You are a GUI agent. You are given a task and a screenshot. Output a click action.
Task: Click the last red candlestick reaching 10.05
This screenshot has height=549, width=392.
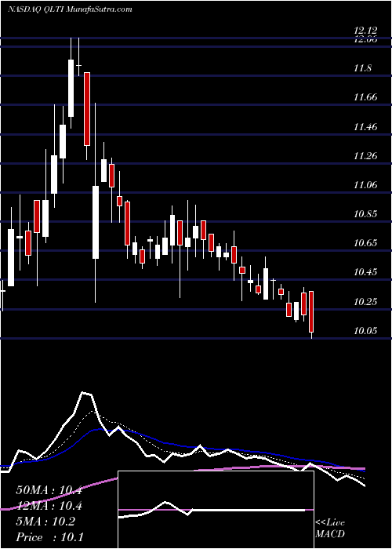pos(311,311)
